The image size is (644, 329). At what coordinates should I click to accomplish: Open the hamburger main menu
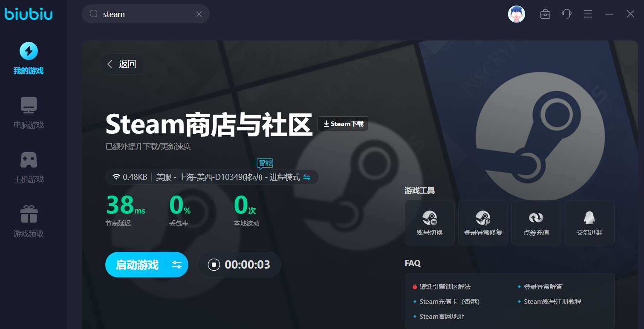point(588,14)
